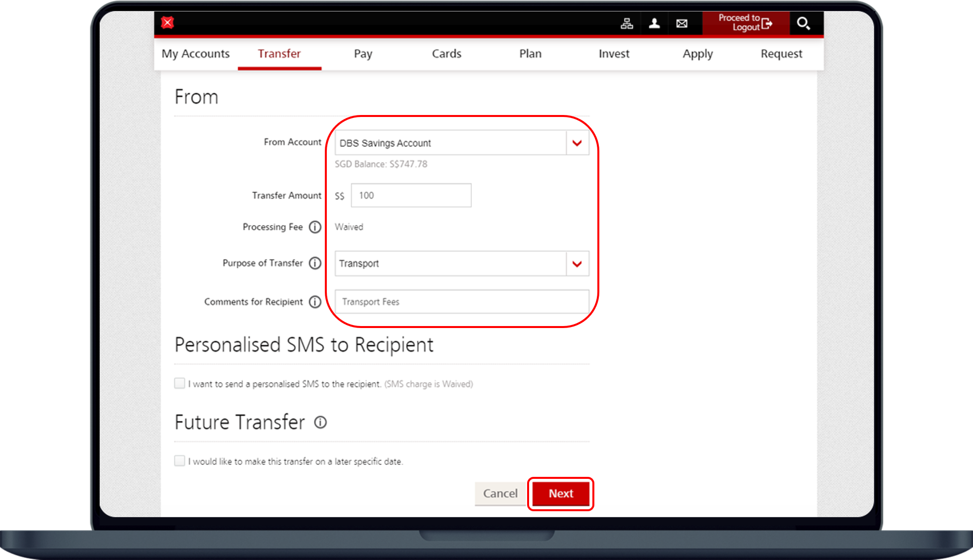This screenshot has width=973, height=560.
Task: Click Proceed to Logout button
Action: pos(745,23)
